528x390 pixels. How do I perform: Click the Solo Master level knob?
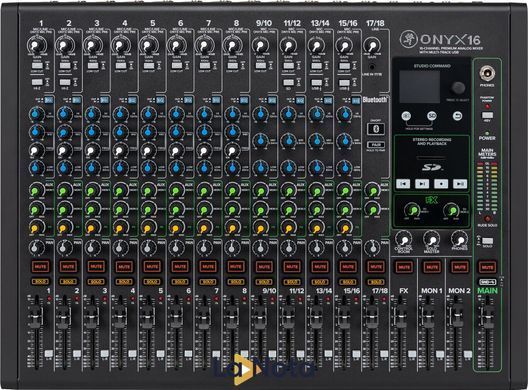point(431,239)
